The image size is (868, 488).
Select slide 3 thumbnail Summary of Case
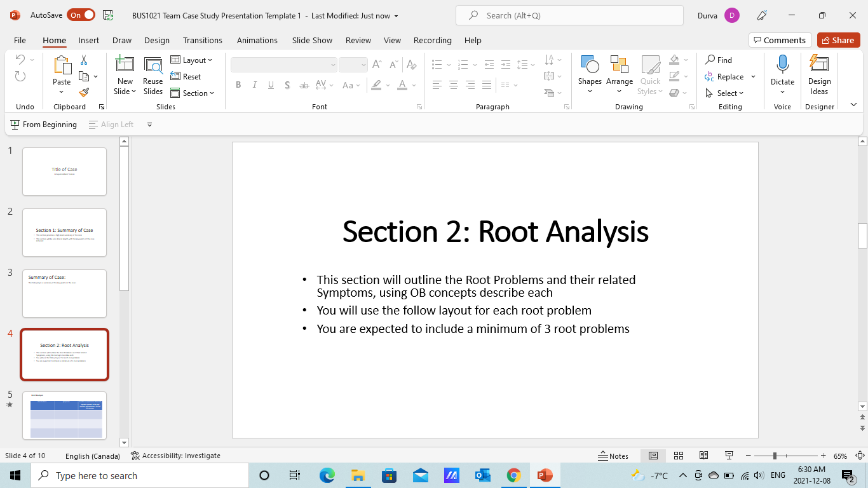pos(64,294)
